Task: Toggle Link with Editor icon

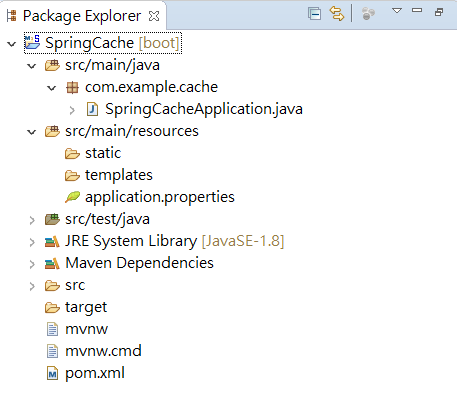Action: (x=337, y=14)
